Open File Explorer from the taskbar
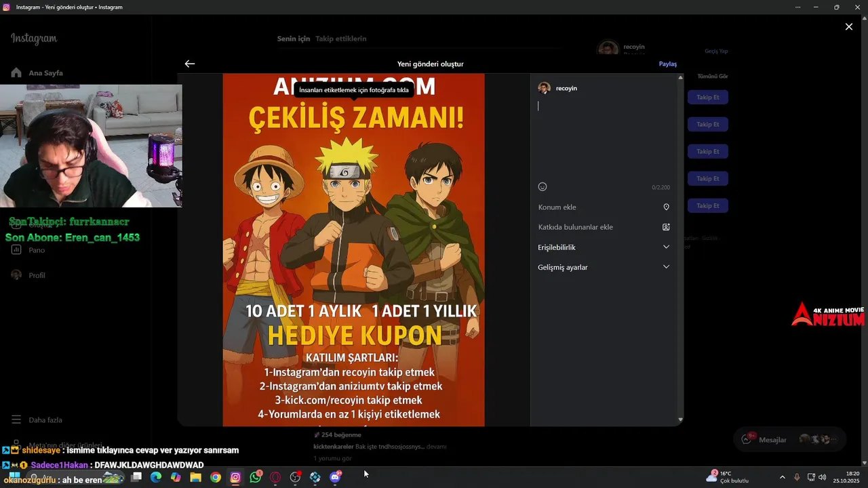The height and width of the screenshot is (488, 868). 195,477
